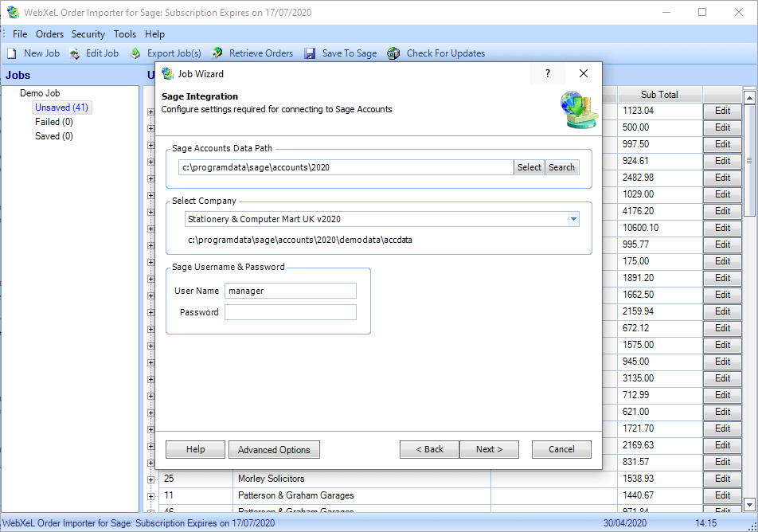The image size is (758, 532).
Task: Click the Patterson & Graham Garages cell in row 11
Action: [361, 495]
